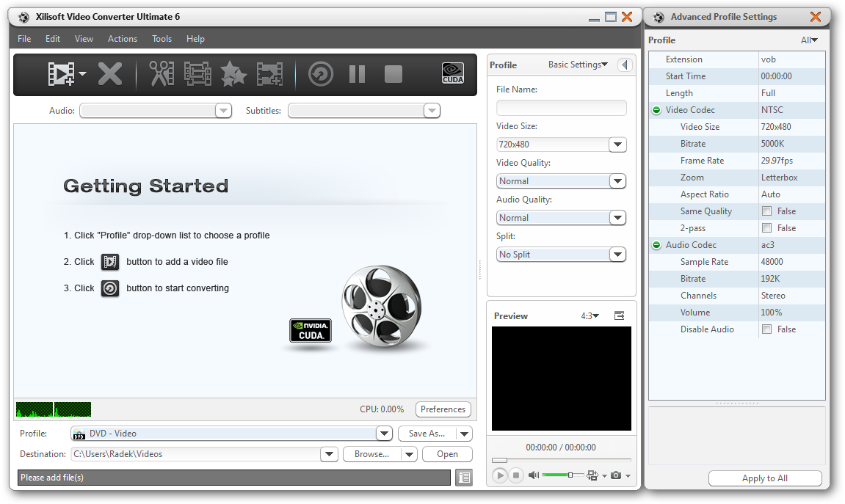Toggle the CUDA acceleration toolbar icon
Screen dimensions: 845x504
click(x=453, y=73)
